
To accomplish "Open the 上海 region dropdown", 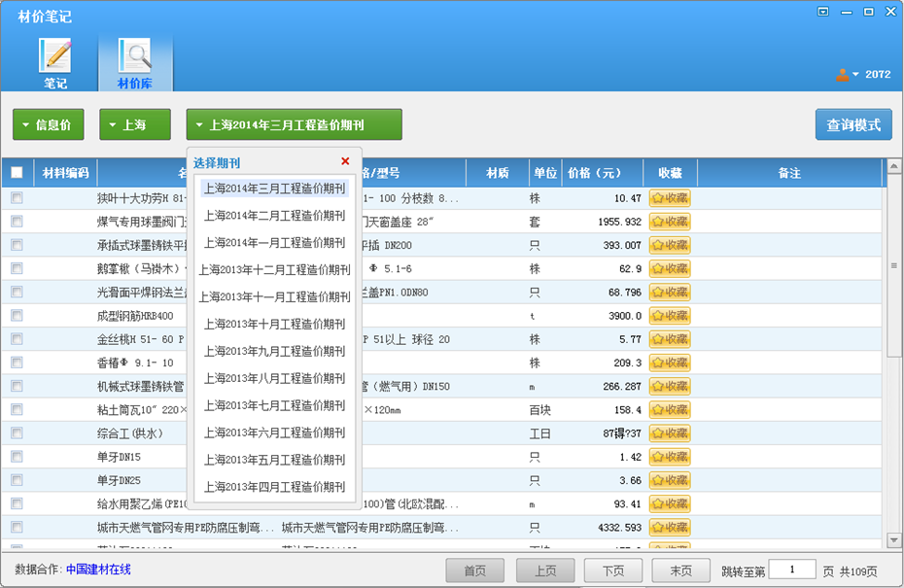I will (134, 124).
